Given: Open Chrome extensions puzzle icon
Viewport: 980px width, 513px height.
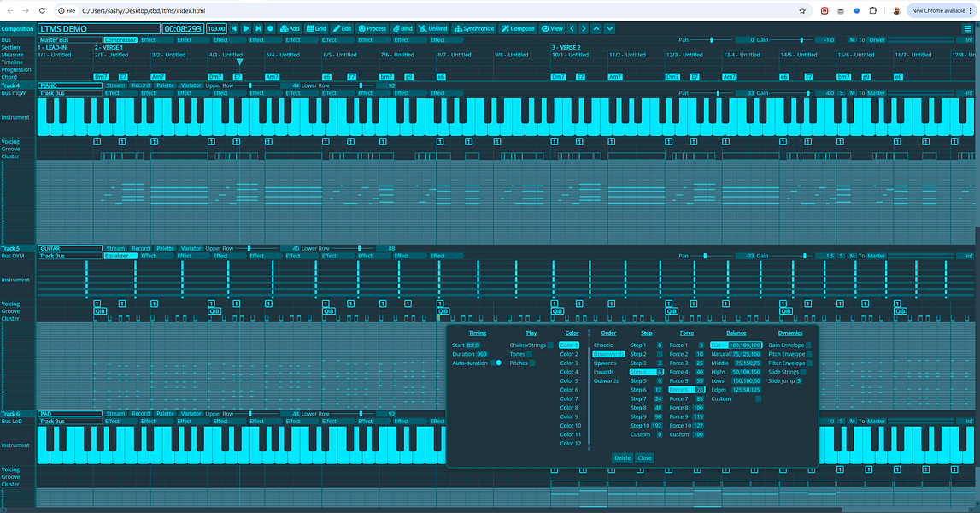Looking at the screenshot, I should (873, 10).
